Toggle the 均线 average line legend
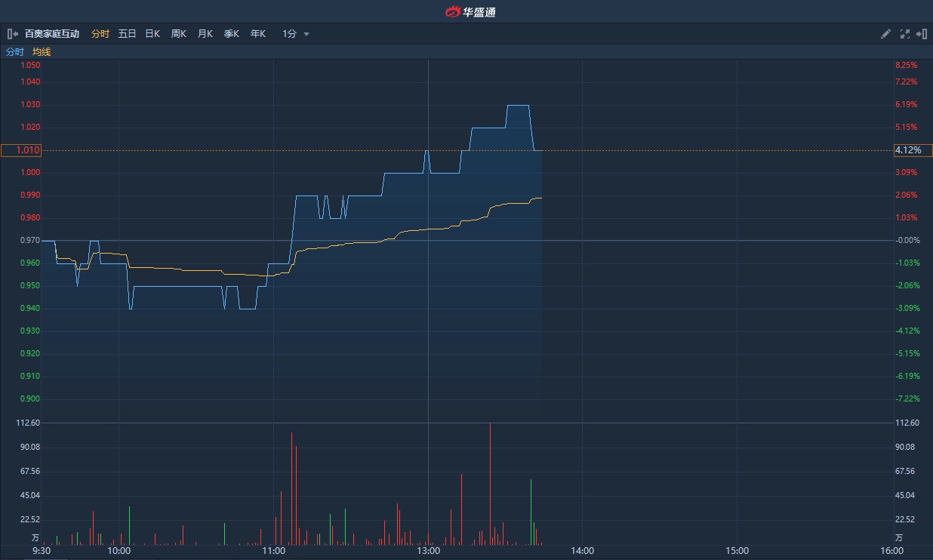Viewport: 933px width, 560px height. [42, 52]
